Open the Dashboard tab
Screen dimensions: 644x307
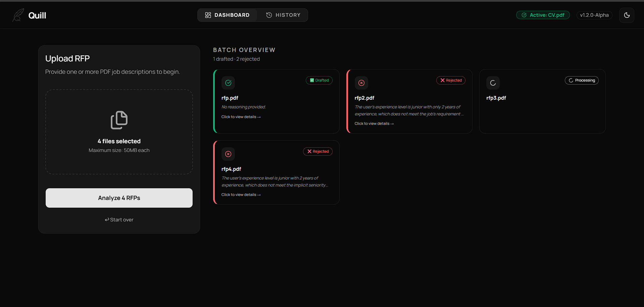coord(227,15)
